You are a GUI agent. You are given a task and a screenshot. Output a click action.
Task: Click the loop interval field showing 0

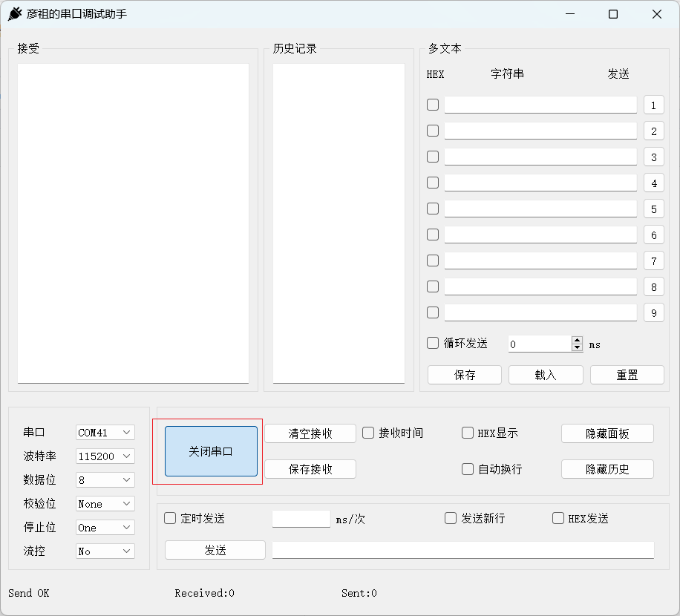[540, 344]
